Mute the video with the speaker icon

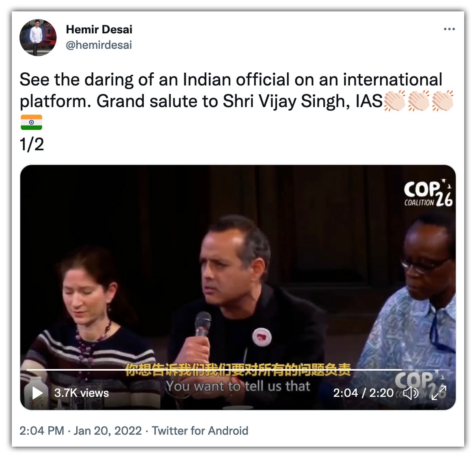tap(411, 393)
